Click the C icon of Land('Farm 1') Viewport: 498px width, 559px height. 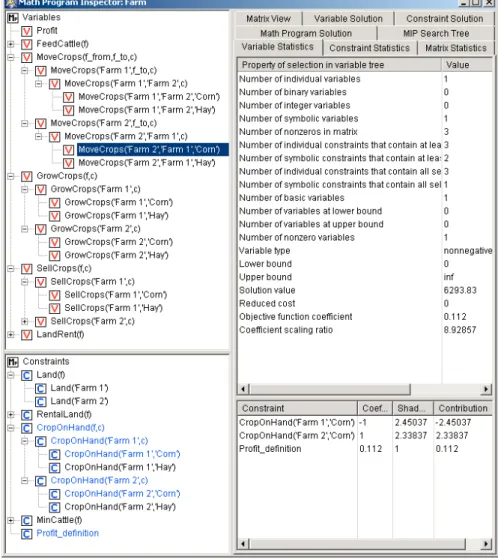41,389
